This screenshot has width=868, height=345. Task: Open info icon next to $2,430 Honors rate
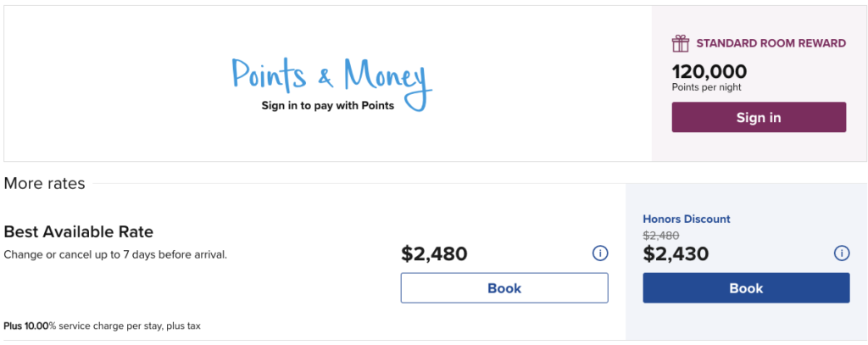coord(841,253)
